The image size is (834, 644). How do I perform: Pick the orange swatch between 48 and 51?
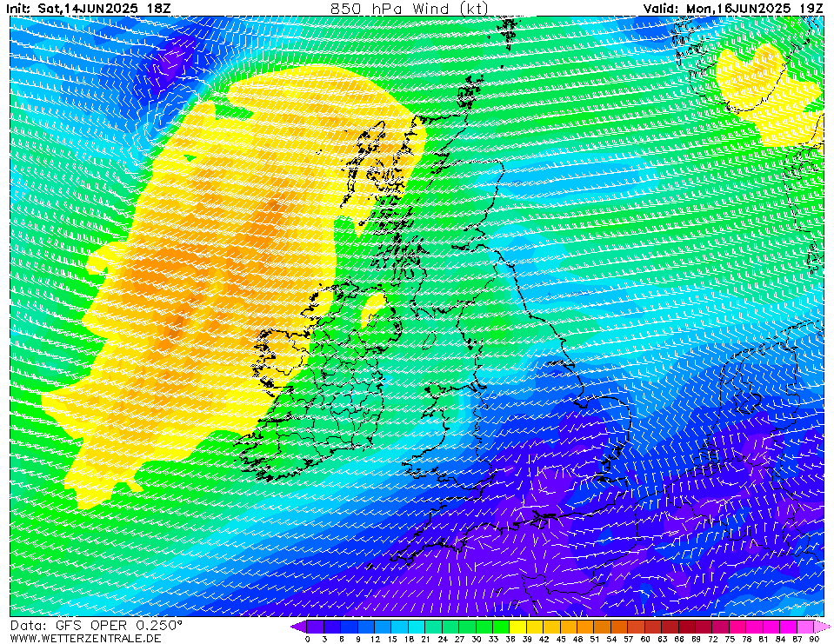tap(585, 627)
